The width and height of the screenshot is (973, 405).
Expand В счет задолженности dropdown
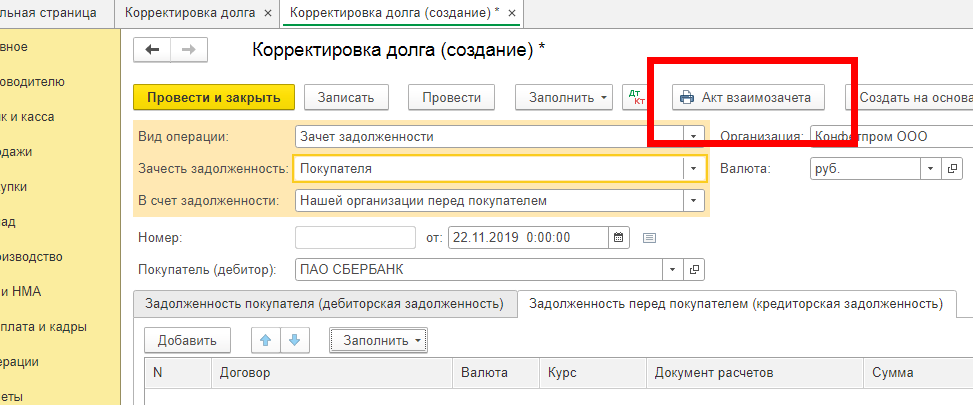pos(694,201)
